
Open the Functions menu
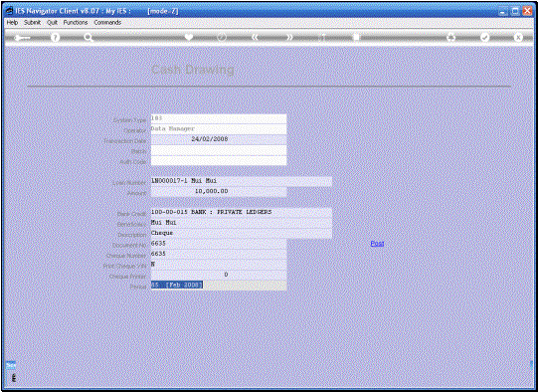76,22
